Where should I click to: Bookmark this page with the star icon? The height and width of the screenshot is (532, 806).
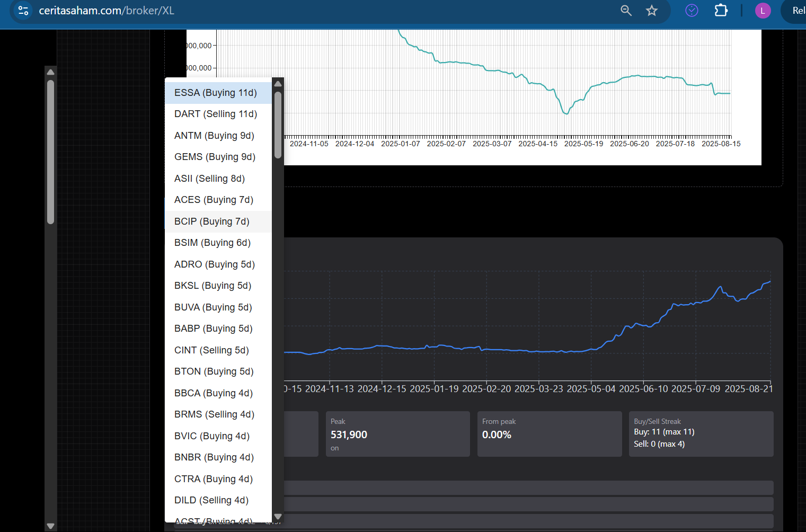click(652, 11)
